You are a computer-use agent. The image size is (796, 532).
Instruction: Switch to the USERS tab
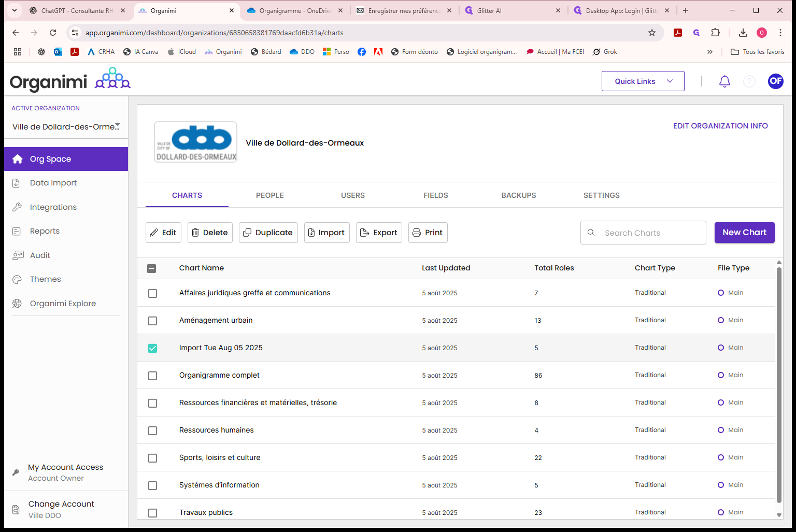353,195
